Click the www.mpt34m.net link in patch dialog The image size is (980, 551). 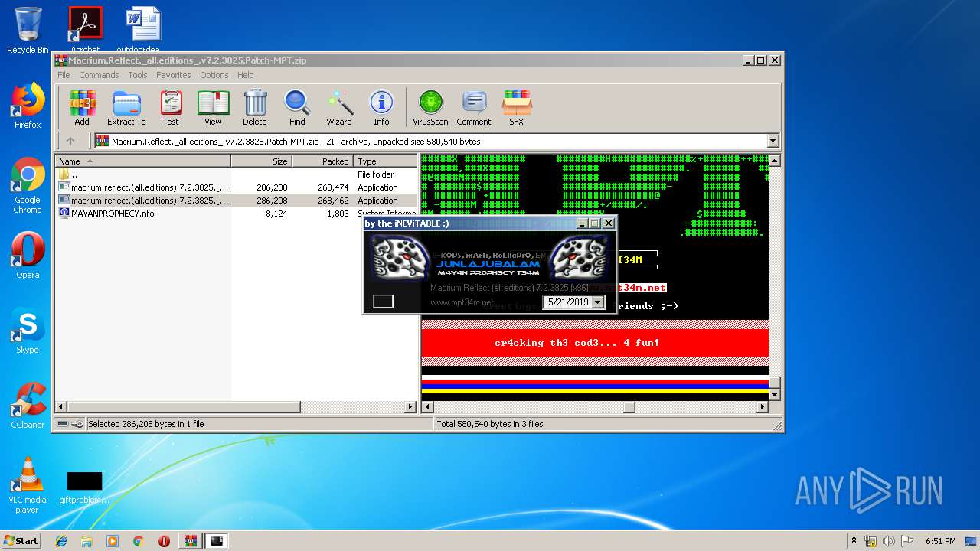[x=462, y=302]
